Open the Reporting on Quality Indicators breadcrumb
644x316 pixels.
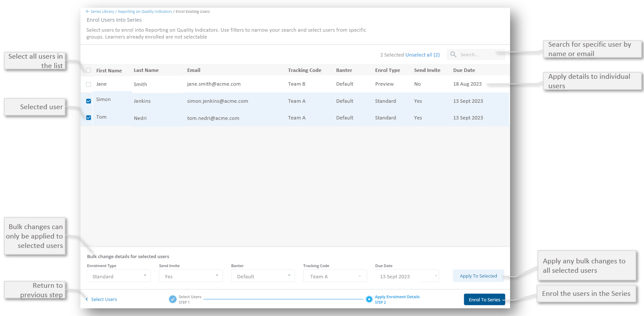click(145, 12)
